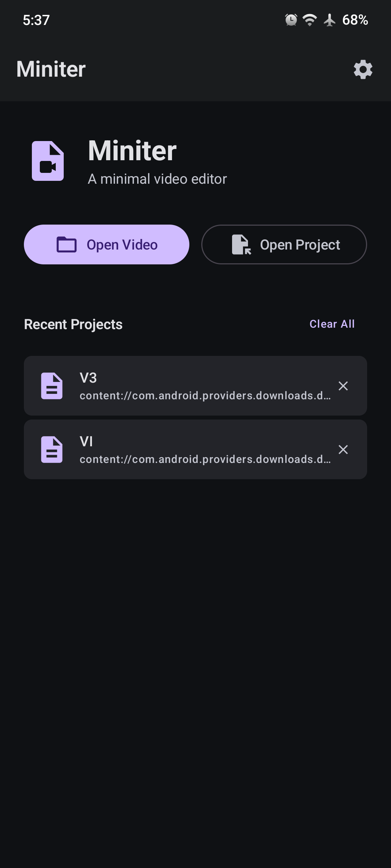Image resolution: width=391 pixels, height=868 pixels.
Task: Click the file-import icon in Open Project
Action: click(x=241, y=245)
